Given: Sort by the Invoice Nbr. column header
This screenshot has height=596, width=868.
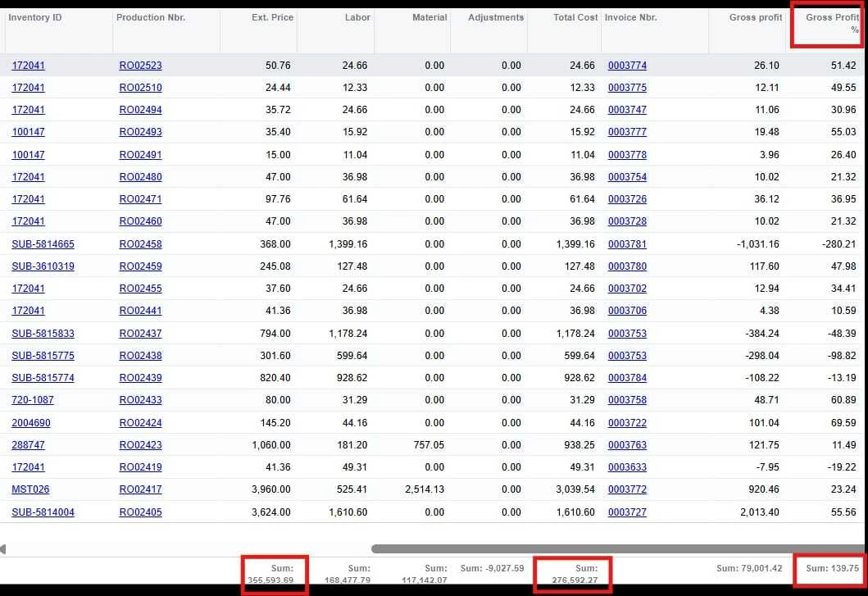Looking at the screenshot, I should click(630, 18).
